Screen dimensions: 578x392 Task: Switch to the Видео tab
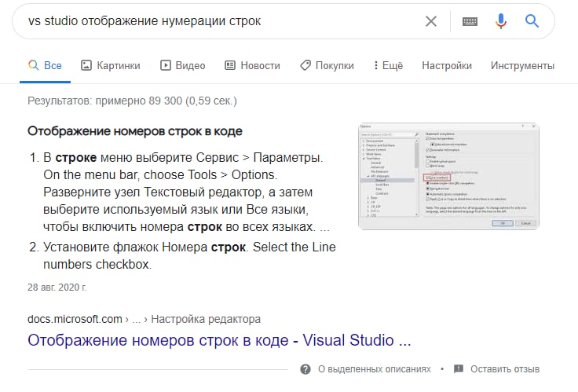coord(183,66)
